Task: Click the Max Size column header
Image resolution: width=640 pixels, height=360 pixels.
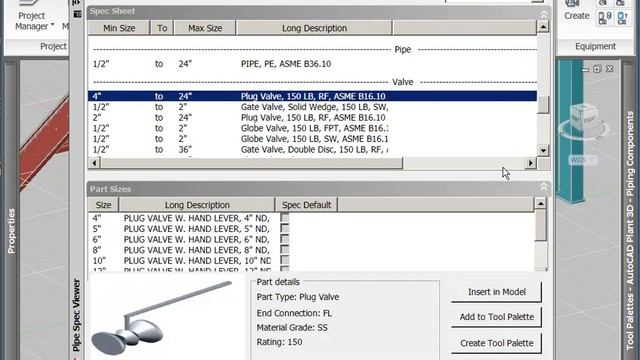Action: [205, 28]
